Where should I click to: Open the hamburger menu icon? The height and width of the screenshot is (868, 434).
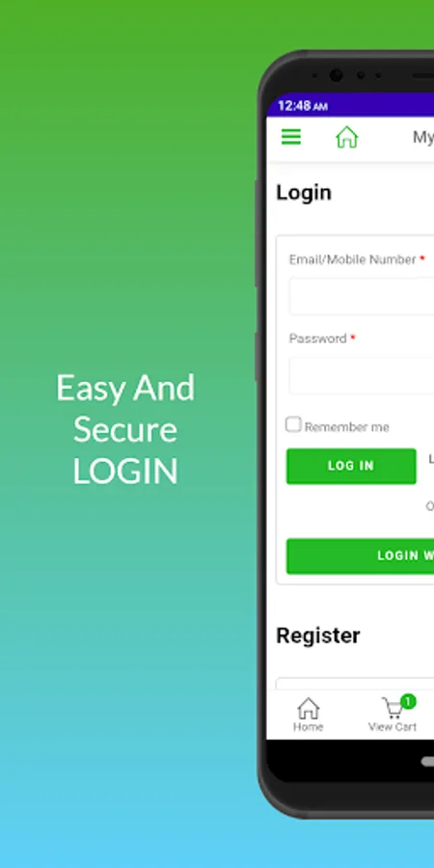pyautogui.click(x=290, y=137)
